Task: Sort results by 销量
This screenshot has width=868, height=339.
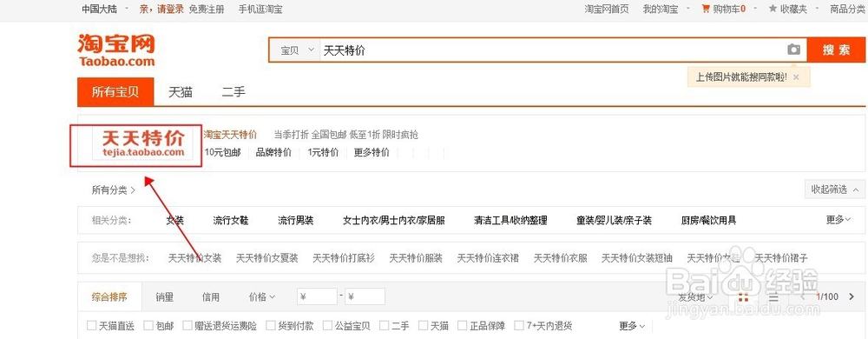Action: pos(164,297)
